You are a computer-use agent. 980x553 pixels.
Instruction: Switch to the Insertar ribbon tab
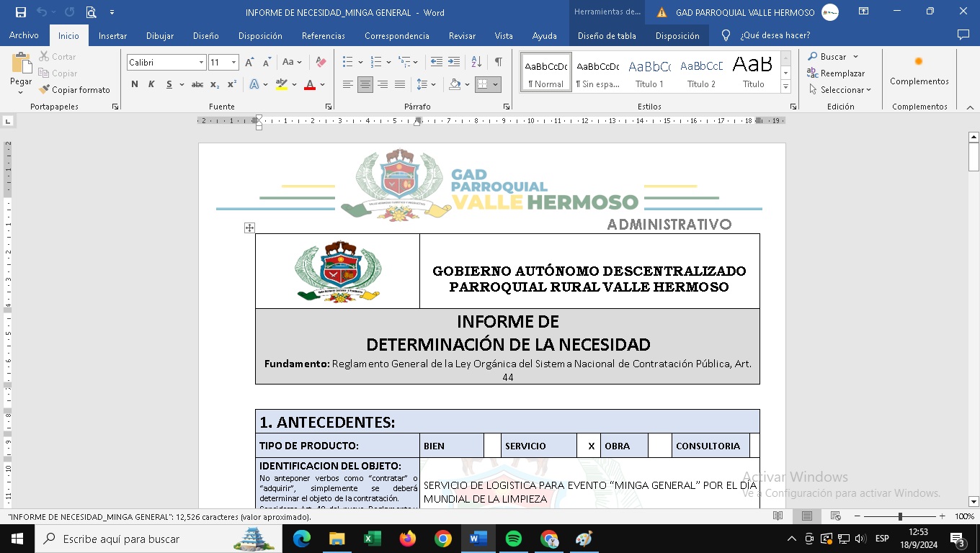pos(112,36)
